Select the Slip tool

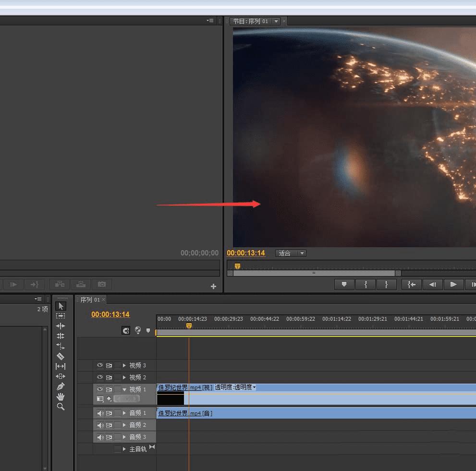coord(61,366)
